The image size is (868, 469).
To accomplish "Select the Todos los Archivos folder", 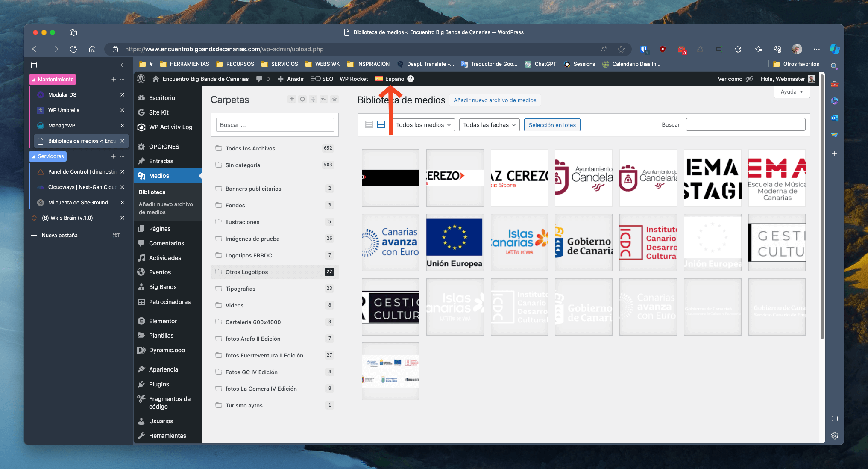I will click(x=275, y=148).
